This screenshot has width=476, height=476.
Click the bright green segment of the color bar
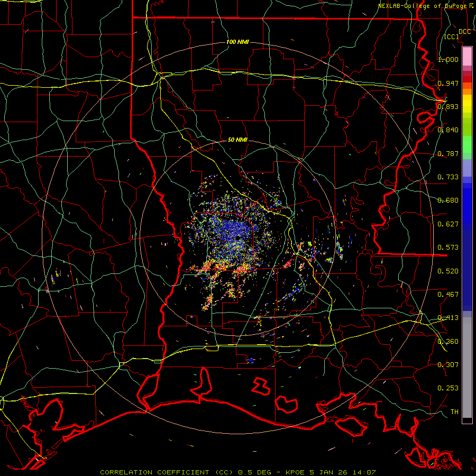pyautogui.click(x=467, y=144)
